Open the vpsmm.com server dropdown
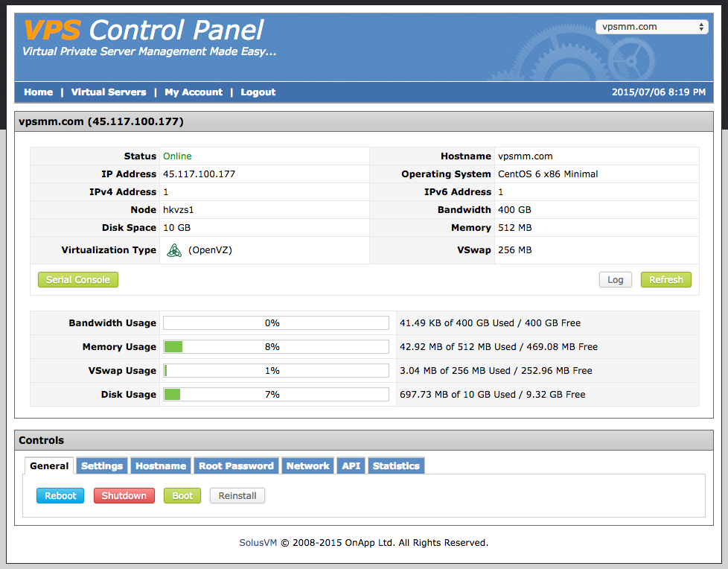The height and width of the screenshot is (569, 728). (651, 27)
